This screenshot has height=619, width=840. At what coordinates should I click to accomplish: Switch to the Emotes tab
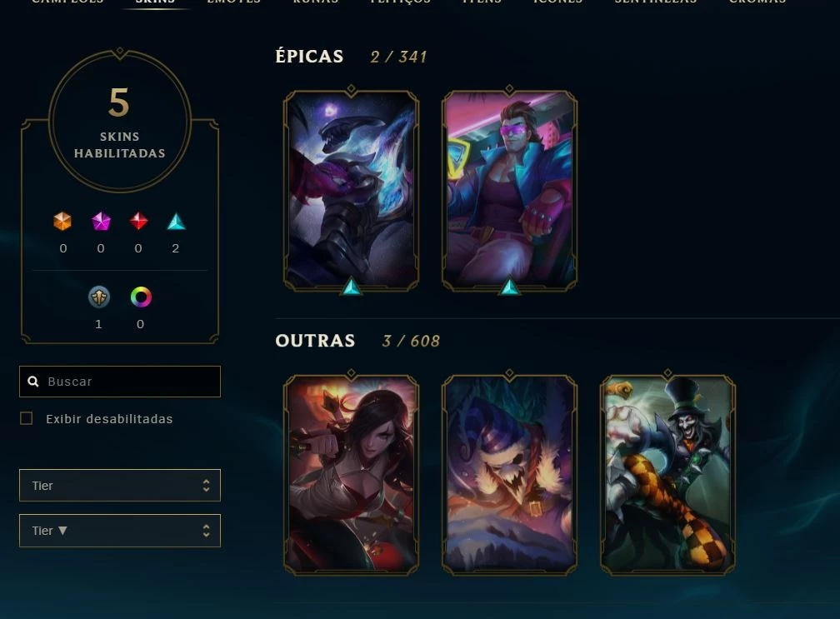pos(233,2)
